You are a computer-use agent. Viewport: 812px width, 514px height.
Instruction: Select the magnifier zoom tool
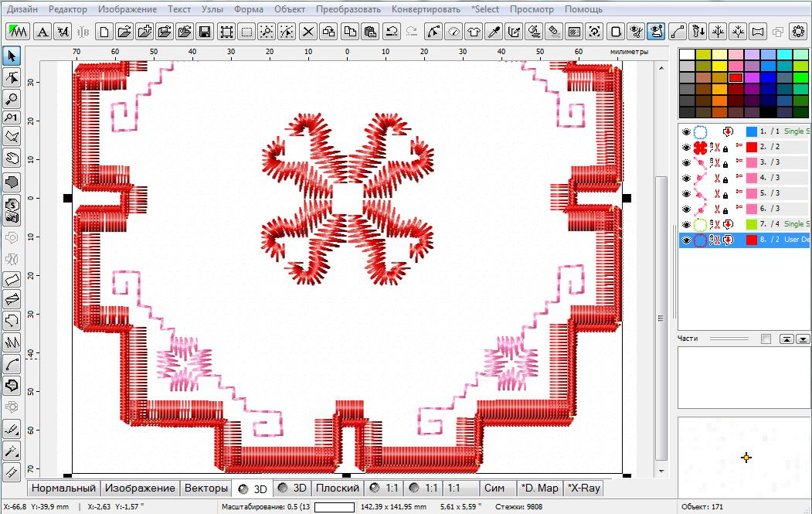pyautogui.click(x=12, y=98)
